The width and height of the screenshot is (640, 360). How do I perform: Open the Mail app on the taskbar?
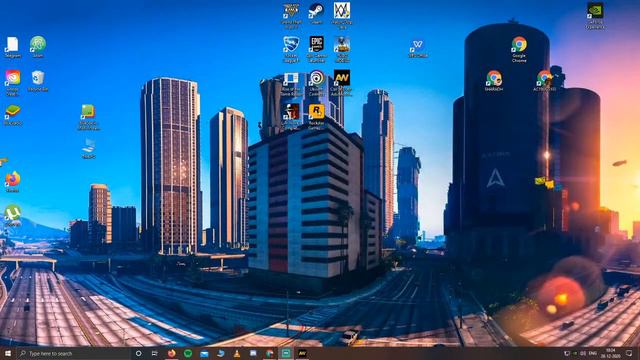click(204, 353)
